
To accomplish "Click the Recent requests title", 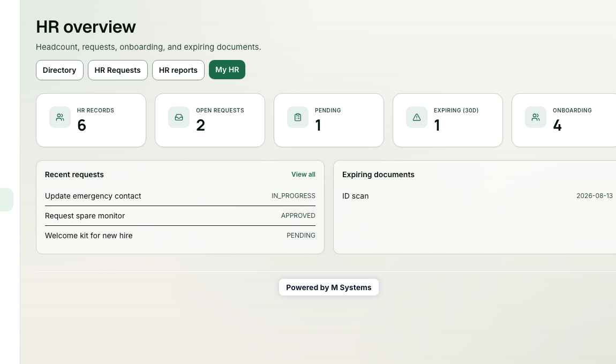I will (74, 175).
